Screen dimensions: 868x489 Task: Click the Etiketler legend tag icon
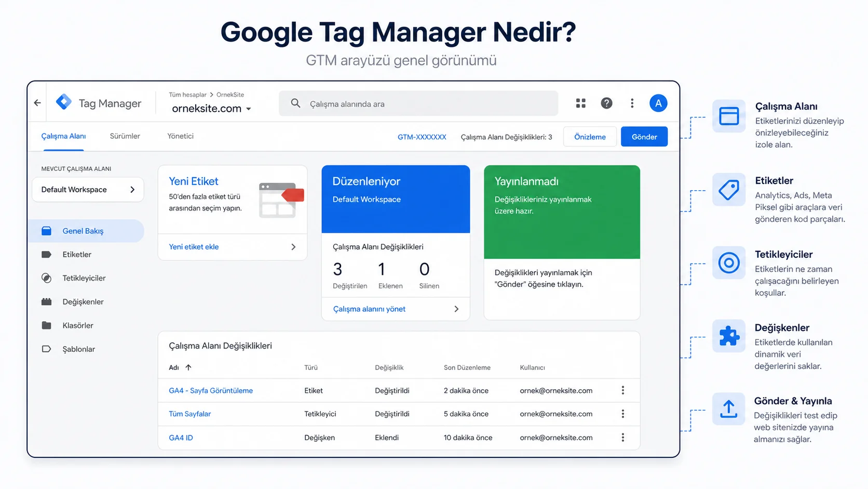[729, 190]
